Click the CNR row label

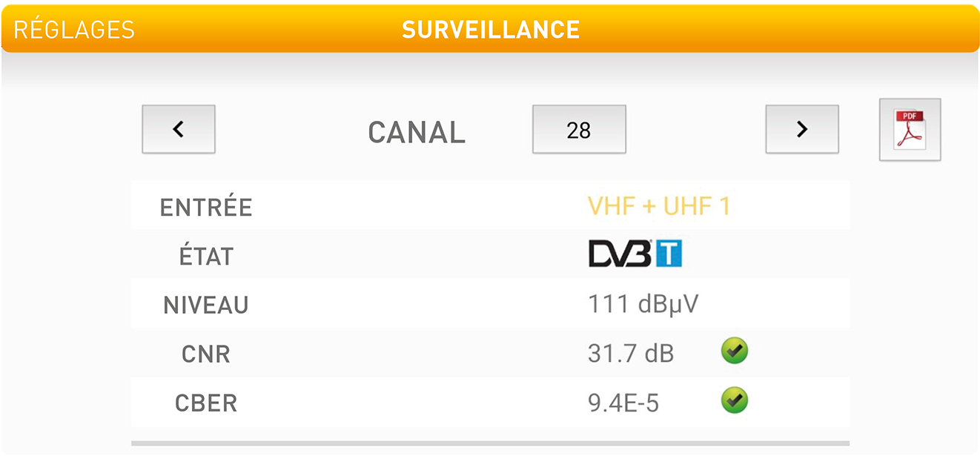[x=206, y=354]
